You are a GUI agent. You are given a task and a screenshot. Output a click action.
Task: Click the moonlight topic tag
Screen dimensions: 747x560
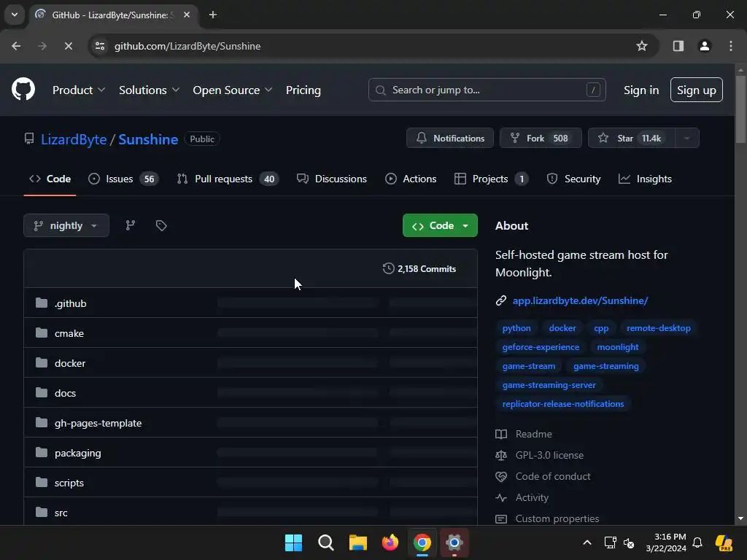pos(617,347)
